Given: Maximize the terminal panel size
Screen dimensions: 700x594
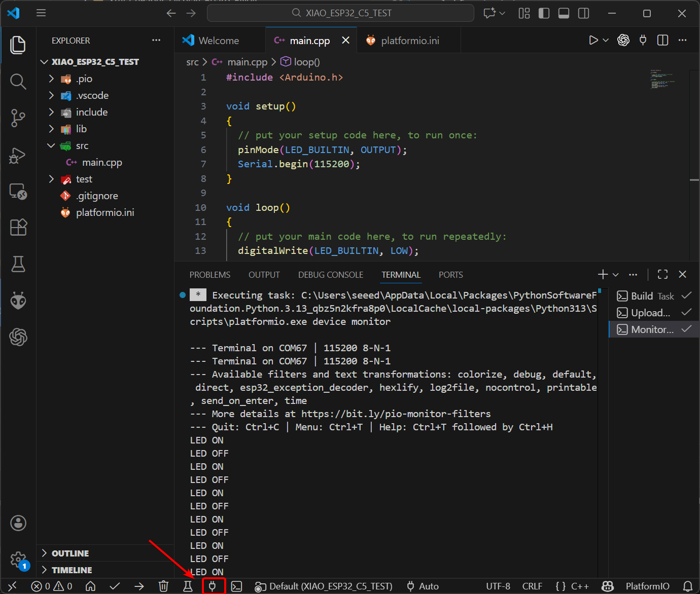Looking at the screenshot, I should (662, 274).
